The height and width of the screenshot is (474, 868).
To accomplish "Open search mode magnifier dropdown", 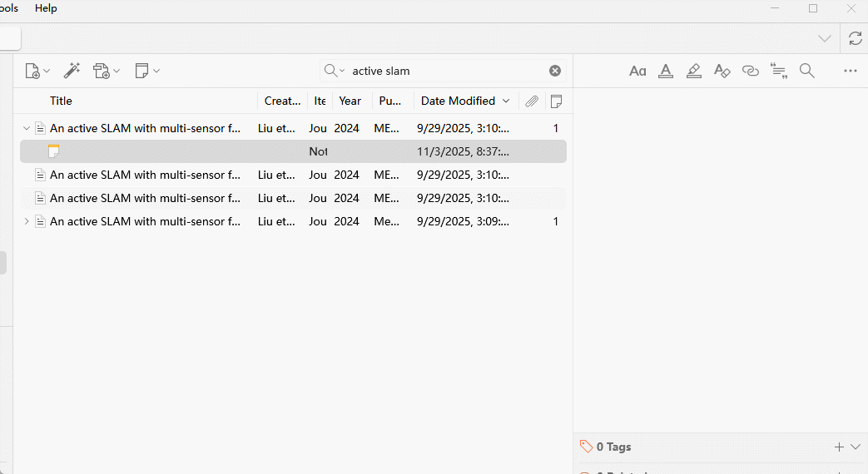I will click(x=335, y=71).
